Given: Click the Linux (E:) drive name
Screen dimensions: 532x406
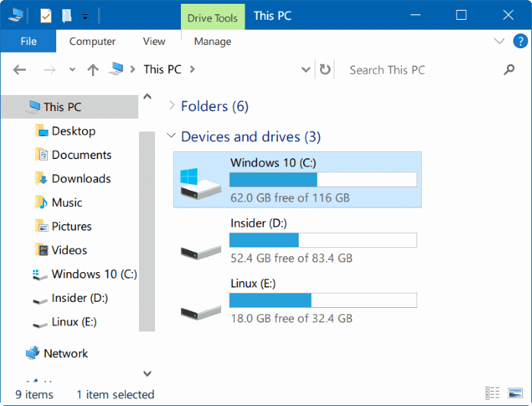Looking at the screenshot, I should tap(253, 284).
